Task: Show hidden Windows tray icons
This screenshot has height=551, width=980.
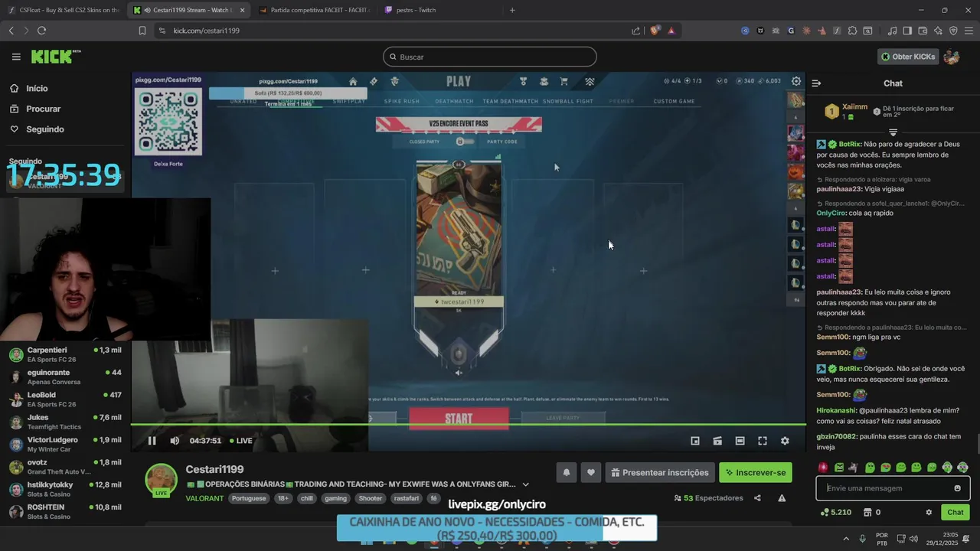Action: pos(846,538)
